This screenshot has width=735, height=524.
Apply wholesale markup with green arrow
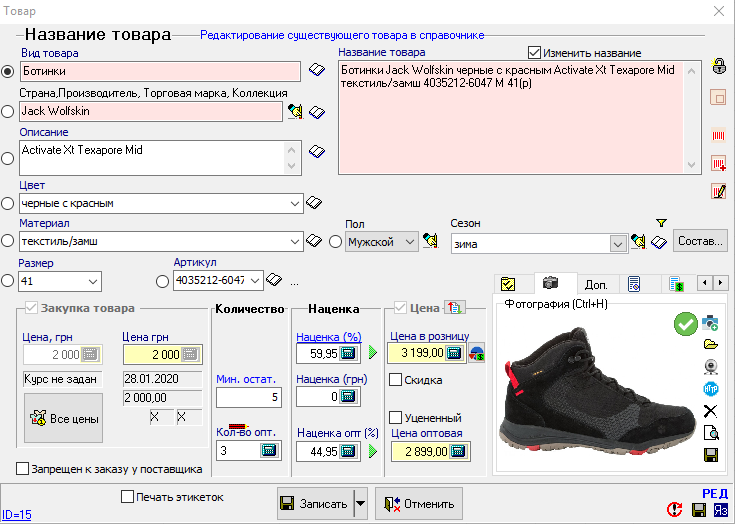click(373, 451)
